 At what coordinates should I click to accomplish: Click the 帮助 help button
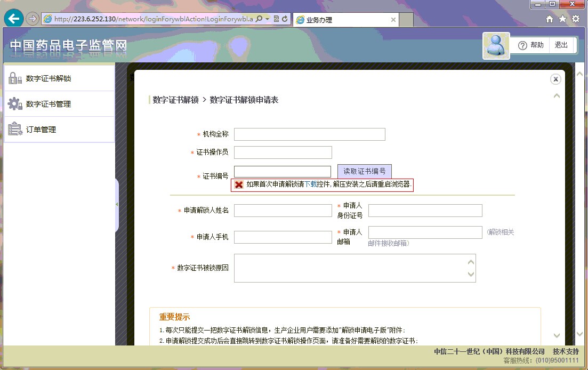tap(531, 45)
